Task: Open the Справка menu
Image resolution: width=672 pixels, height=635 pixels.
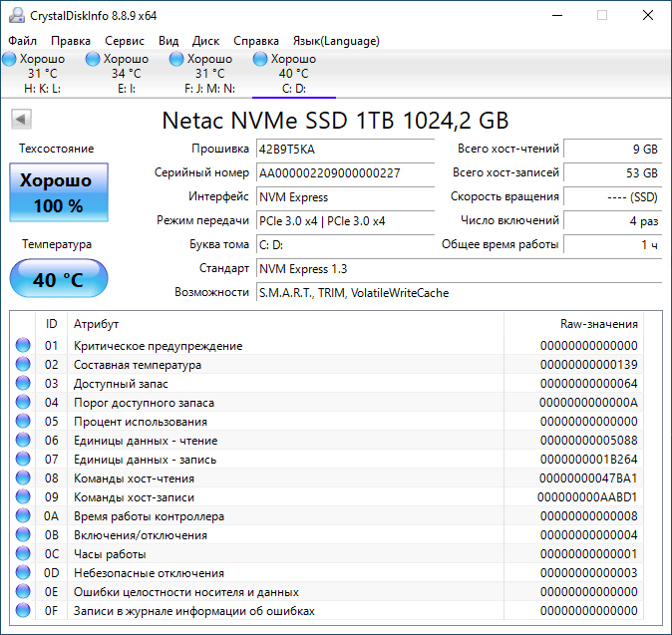Action: 256,41
